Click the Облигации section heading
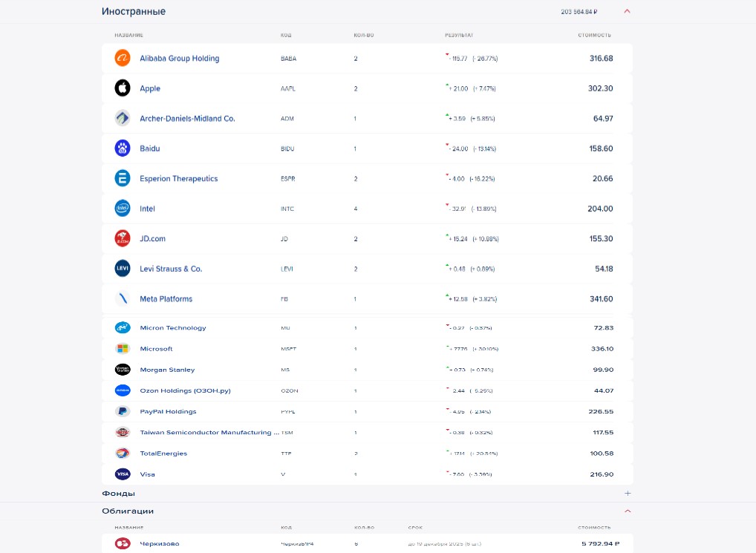This screenshot has height=553, width=756. [128, 511]
